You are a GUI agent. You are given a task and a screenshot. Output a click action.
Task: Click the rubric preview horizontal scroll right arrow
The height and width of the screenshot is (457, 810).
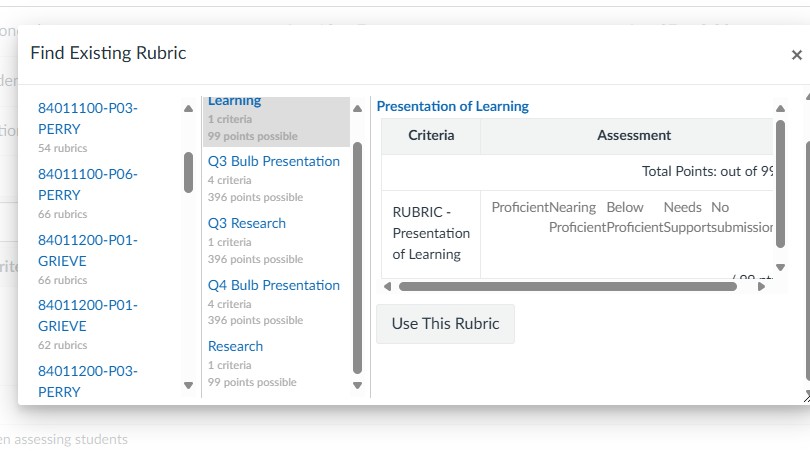[x=762, y=286]
